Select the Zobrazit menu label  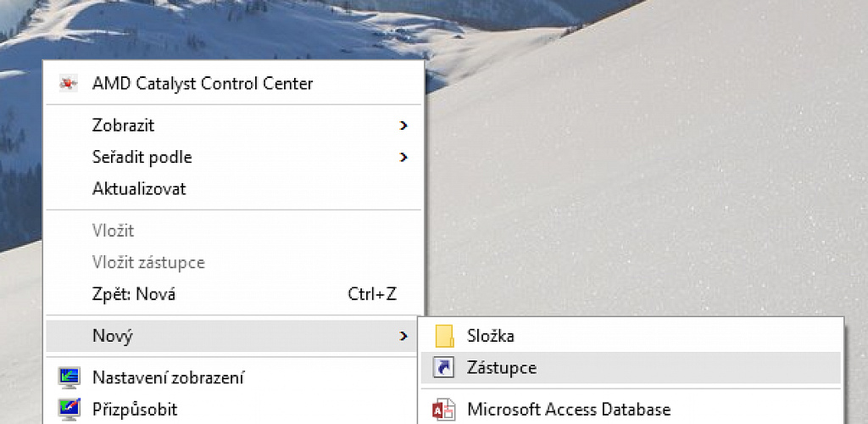[x=123, y=126]
